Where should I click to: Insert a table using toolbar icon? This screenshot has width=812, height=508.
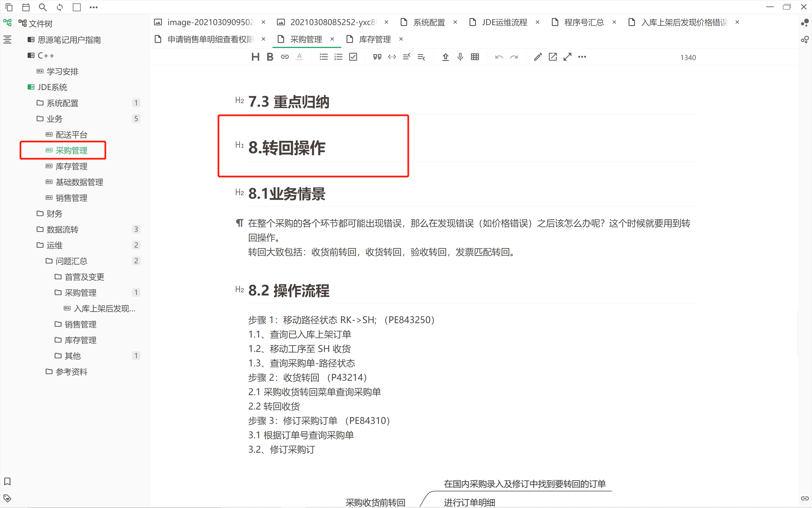pyautogui.click(x=475, y=57)
